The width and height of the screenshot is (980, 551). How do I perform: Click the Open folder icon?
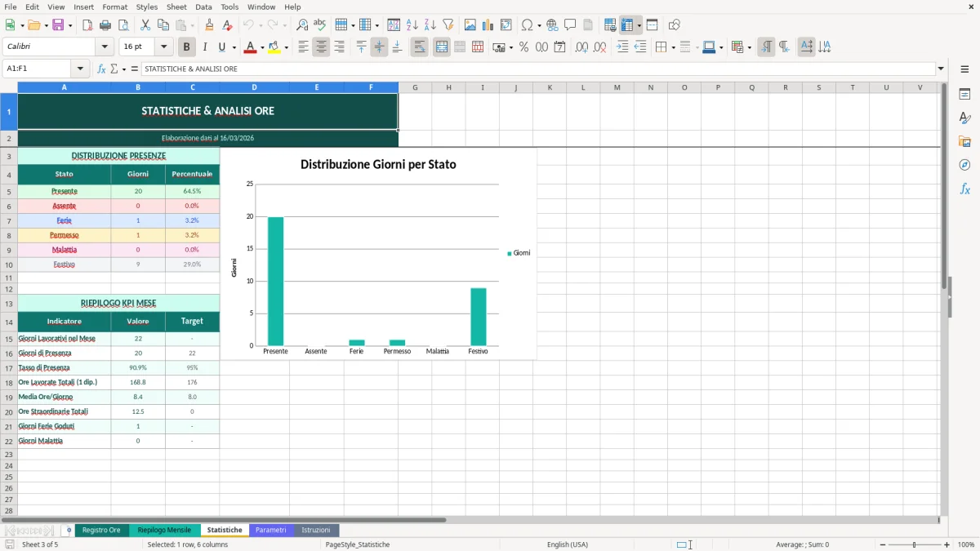33,25
